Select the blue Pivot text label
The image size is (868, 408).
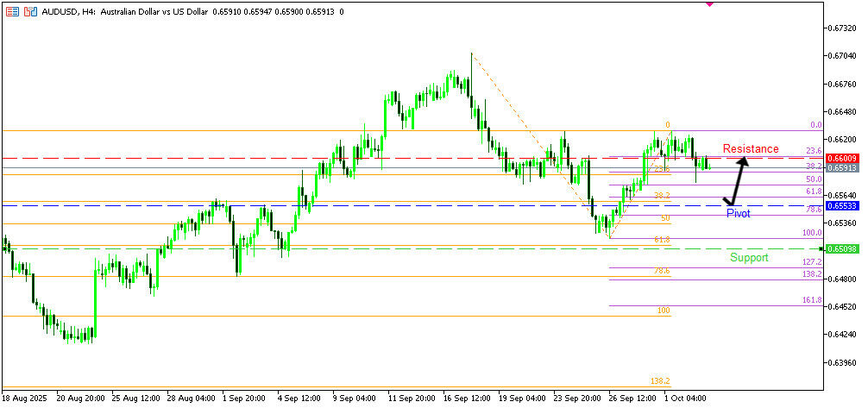pos(738,213)
